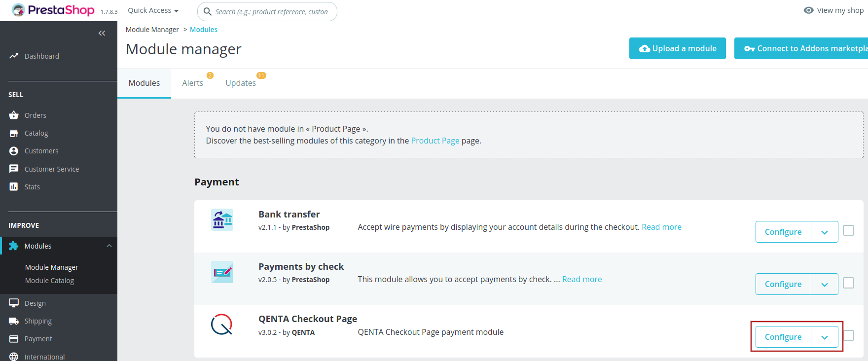Click Connect to Addons marketplace button

(801, 48)
